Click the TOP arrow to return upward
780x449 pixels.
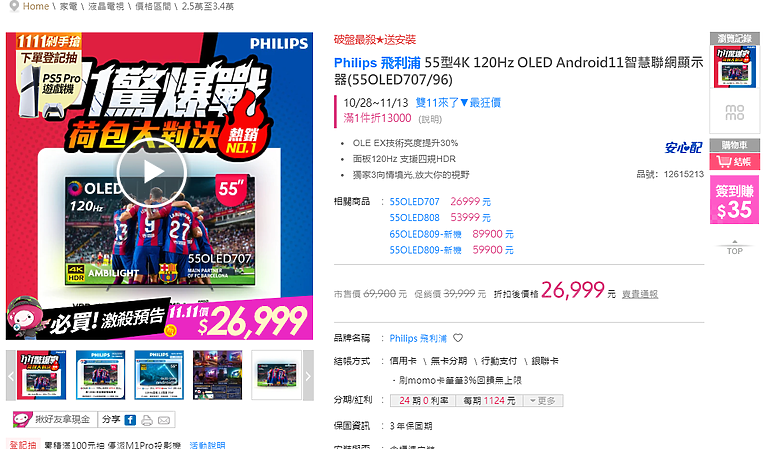pyautogui.click(x=735, y=248)
